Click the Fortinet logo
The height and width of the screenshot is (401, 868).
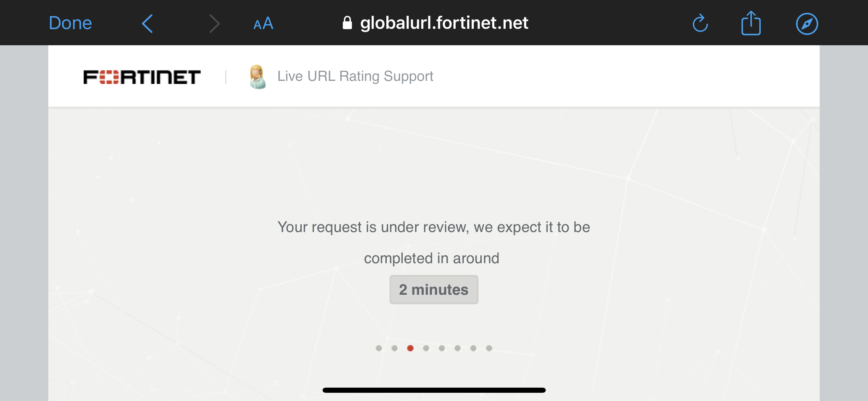pos(142,77)
